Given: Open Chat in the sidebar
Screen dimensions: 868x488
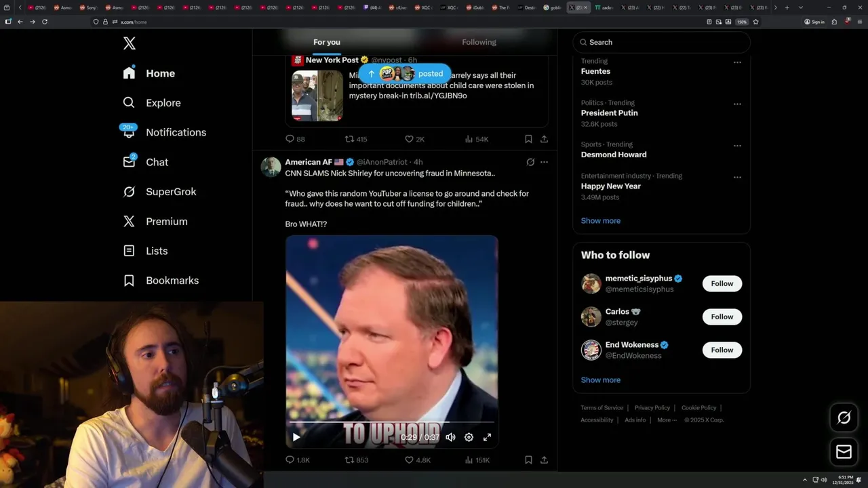Looking at the screenshot, I should pos(145,162).
